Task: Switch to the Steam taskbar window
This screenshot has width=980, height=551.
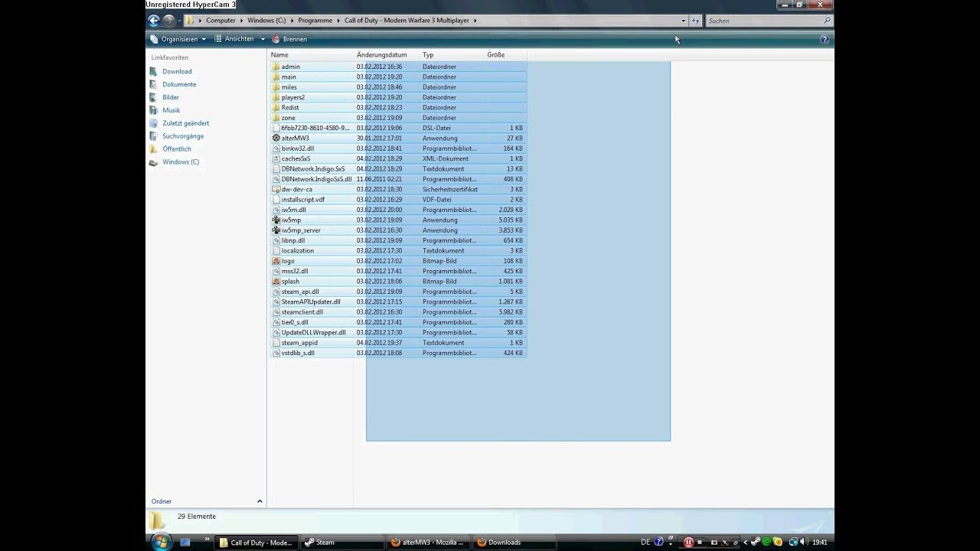Action: tap(343, 543)
